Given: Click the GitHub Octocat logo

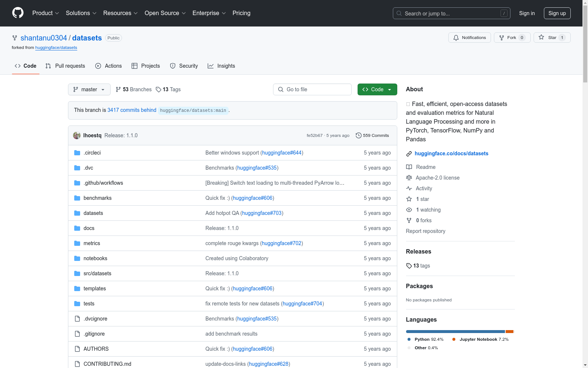Looking at the screenshot, I should click(x=18, y=13).
